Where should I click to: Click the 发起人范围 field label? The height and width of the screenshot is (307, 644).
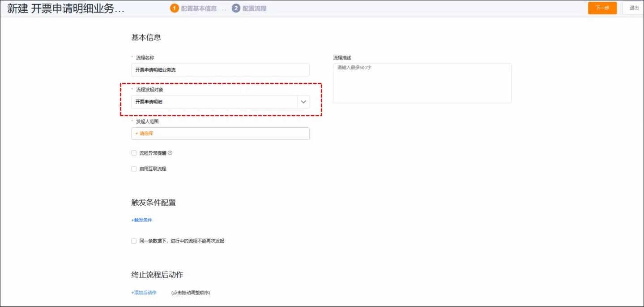pos(147,121)
